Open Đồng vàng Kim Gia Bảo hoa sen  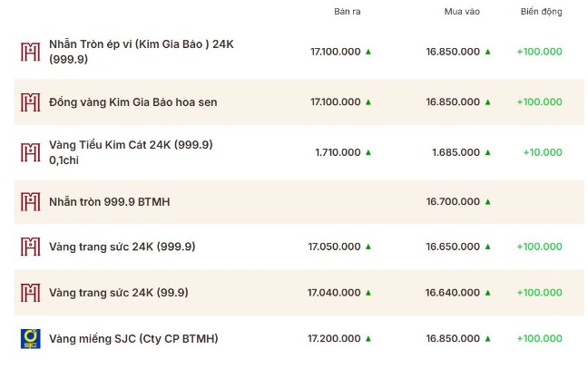[x=132, y=102]
